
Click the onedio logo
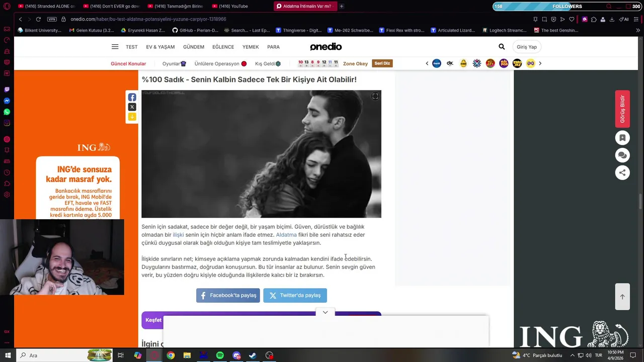tap(326, 47)
